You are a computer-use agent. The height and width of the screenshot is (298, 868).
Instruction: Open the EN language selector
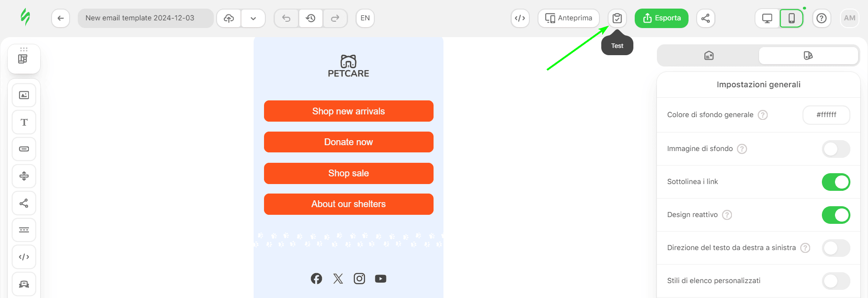click(365, 19)
